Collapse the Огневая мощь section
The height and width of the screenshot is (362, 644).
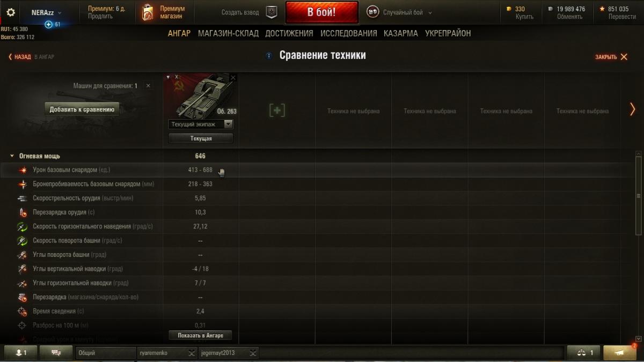(x=12, y=156)
